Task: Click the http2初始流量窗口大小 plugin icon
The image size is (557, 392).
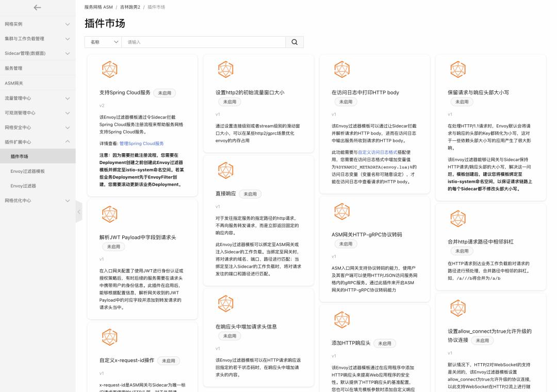Action: click(x=225, y=69)
